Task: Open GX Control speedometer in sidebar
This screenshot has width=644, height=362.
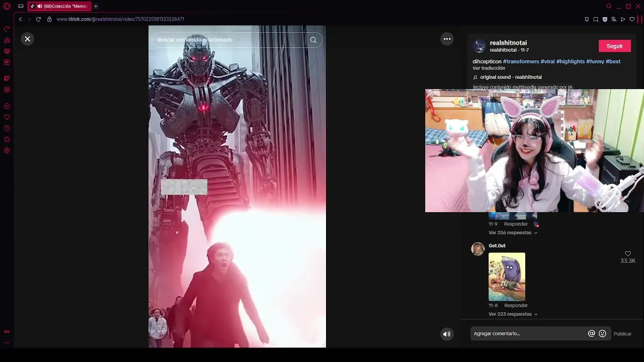Action: (7, 29)
